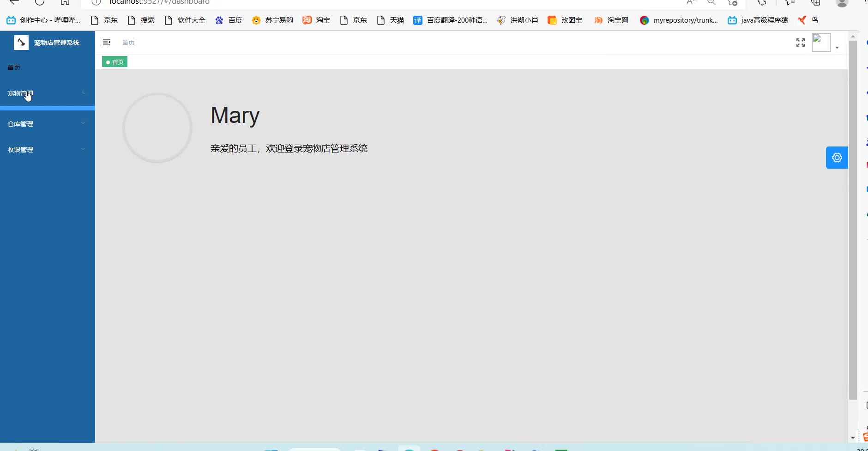The height and width of the screenshot is (451, 868).
Task: Open the 淘宝网 bookmark
Action: (x=611, y=20)
